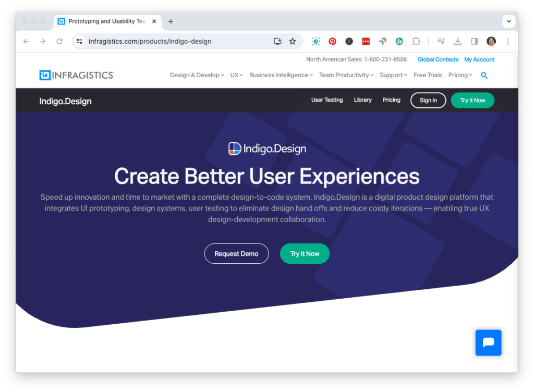This screenshot has height=392, width=534.
Task: Click the install app icon in address bar
Action: pos(277,41)
